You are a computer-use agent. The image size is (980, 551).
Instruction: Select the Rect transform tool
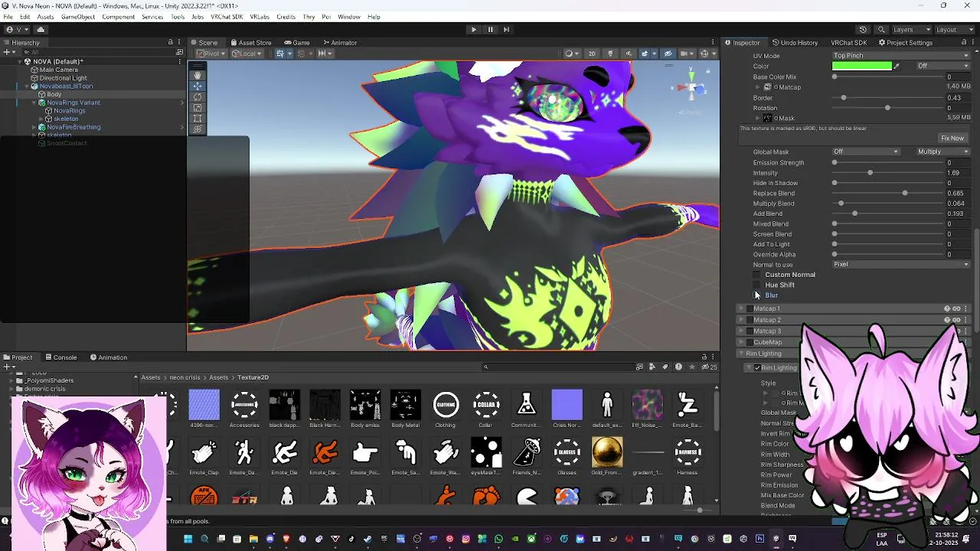[198, 118]
